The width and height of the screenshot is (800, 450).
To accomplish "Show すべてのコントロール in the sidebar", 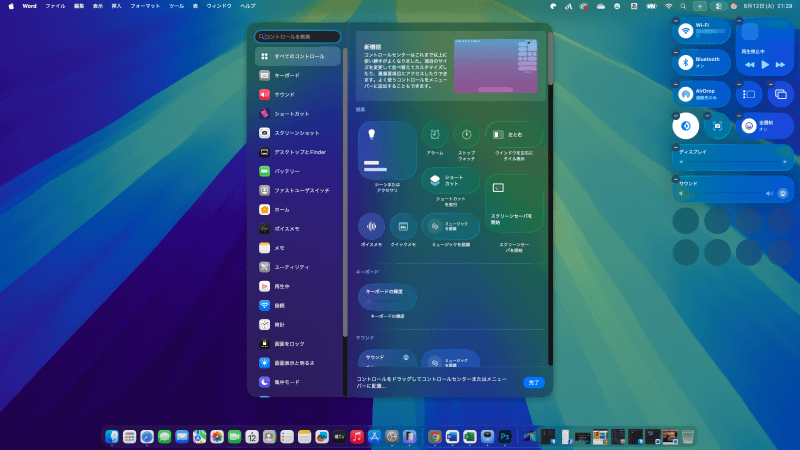I will click(x=297, y=56).
